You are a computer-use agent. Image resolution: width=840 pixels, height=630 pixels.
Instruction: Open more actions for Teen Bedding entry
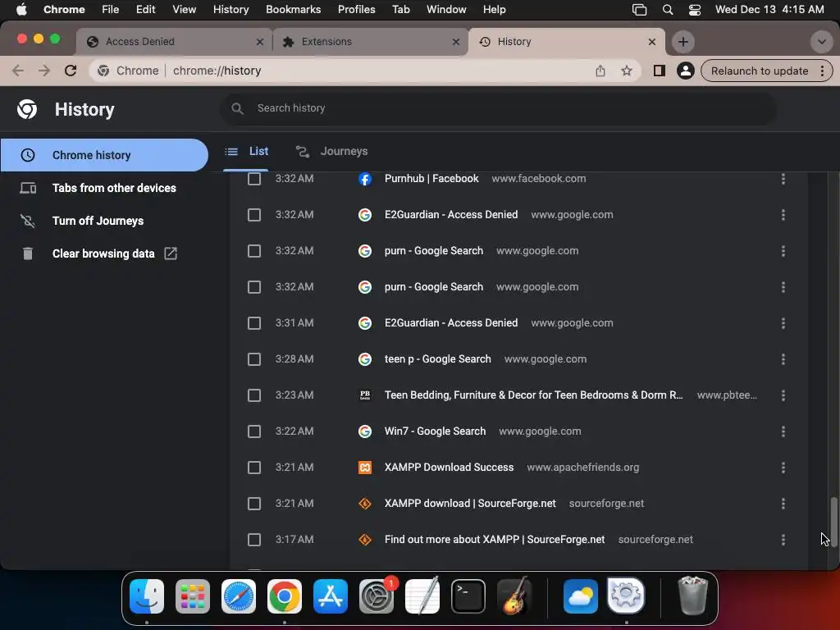click(783, 395)
